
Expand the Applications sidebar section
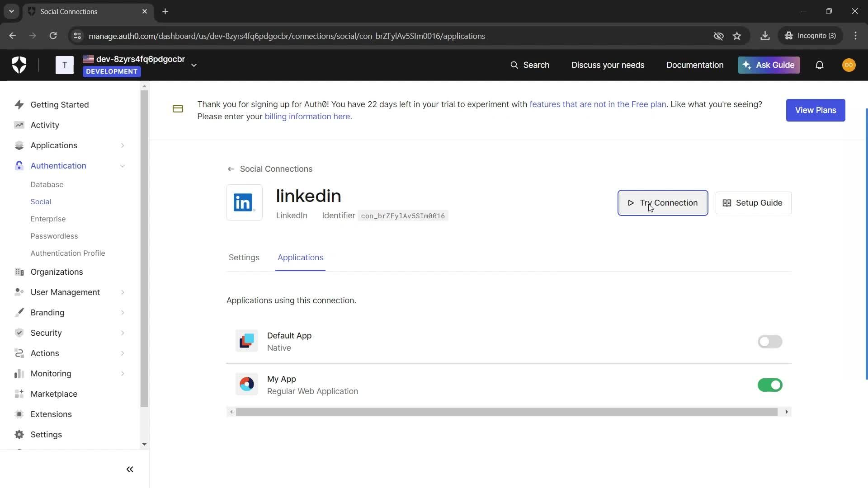[x=123, y=145]
